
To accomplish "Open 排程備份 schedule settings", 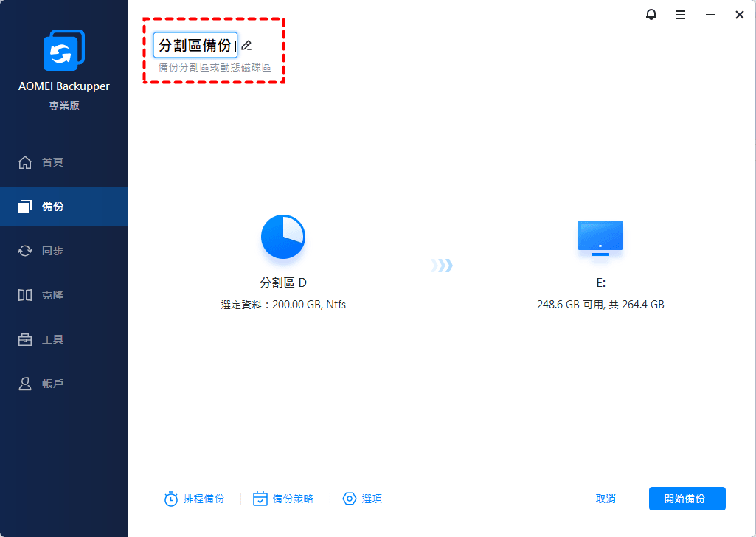I will click(194, 499).
